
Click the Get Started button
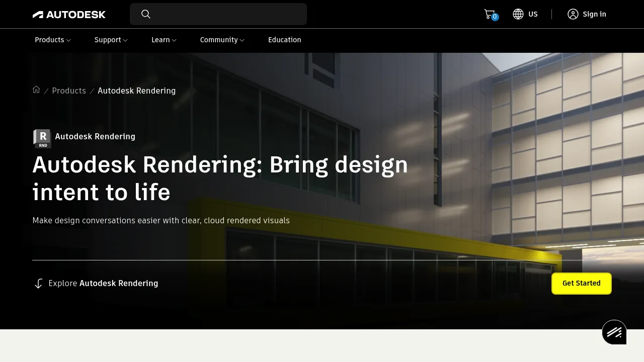pos(582,284)
